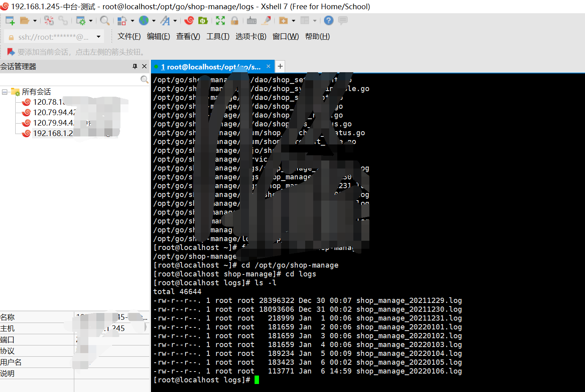Select the 192.168.1.2 session entry

click(53, 133)
